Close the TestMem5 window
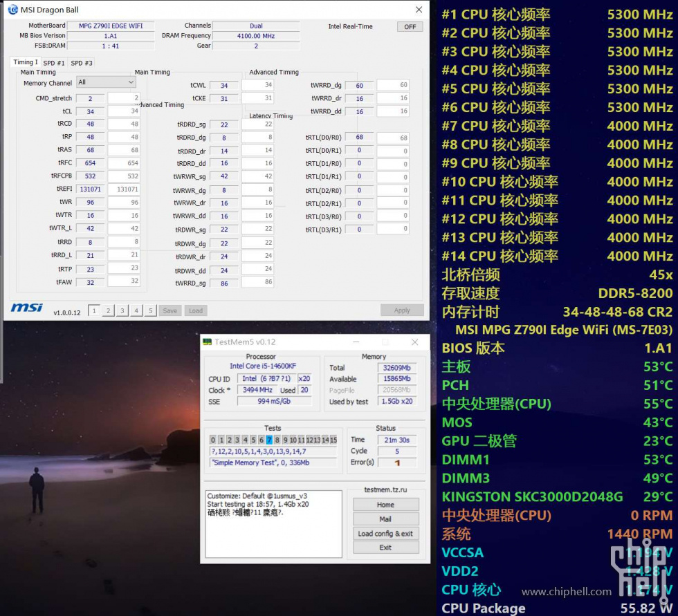Viewport: 678px width, 616px height. pyautogui.click(x=414, y=342)
